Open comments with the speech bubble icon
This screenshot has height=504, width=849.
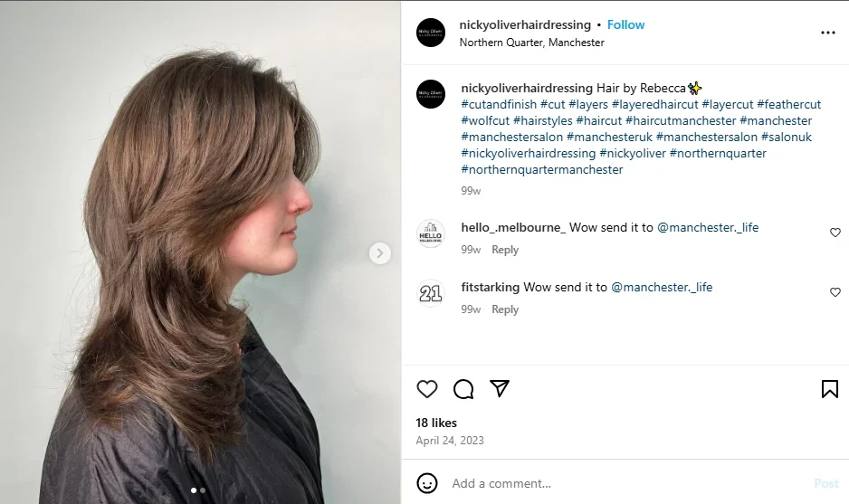pyautogui.click(x=463, y=389)
